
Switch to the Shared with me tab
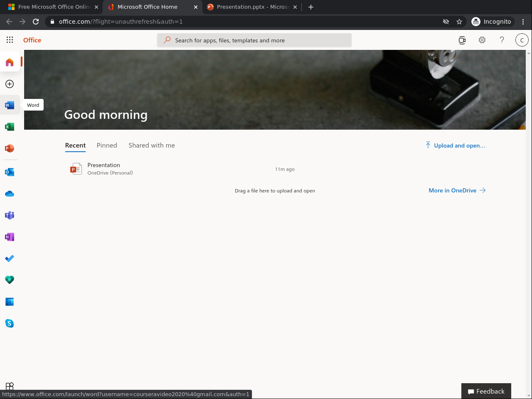point(152,145)
